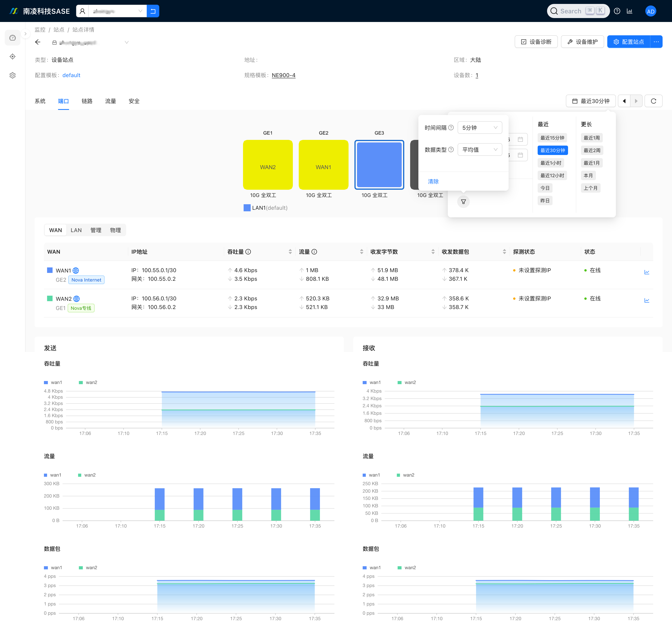Screen dimensions: 672x640
Task: Click the 配置站点 button
Action: 629,42
